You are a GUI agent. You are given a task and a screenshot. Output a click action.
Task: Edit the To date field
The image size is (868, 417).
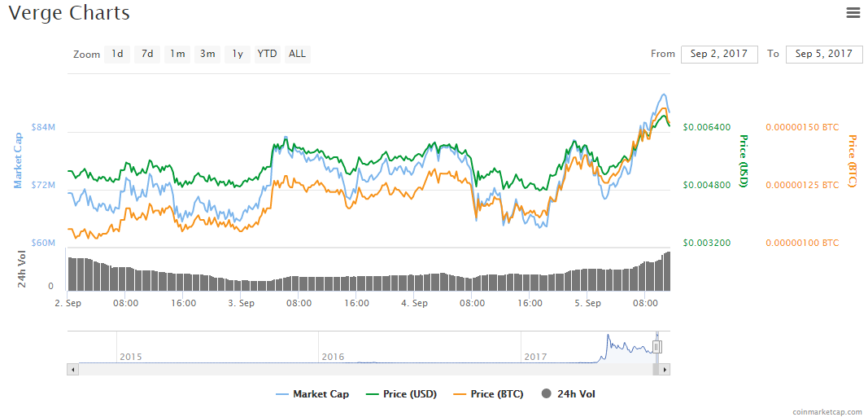[824, 55]
